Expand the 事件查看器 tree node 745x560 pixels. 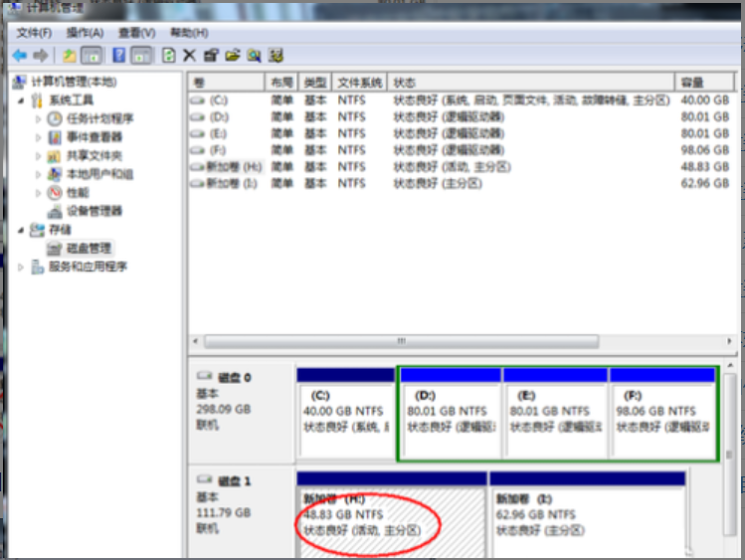39,137
